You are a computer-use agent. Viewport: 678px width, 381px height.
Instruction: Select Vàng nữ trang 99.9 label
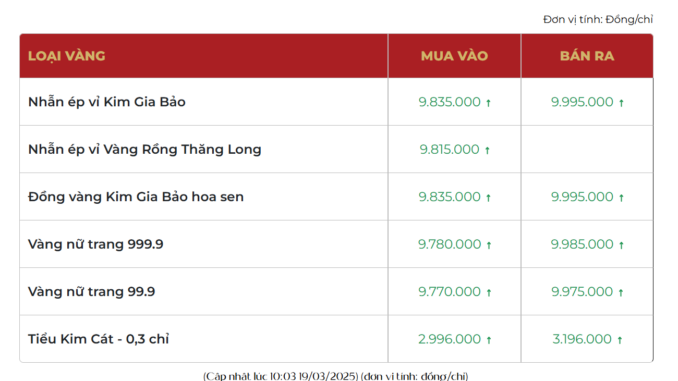pos(91,292)
